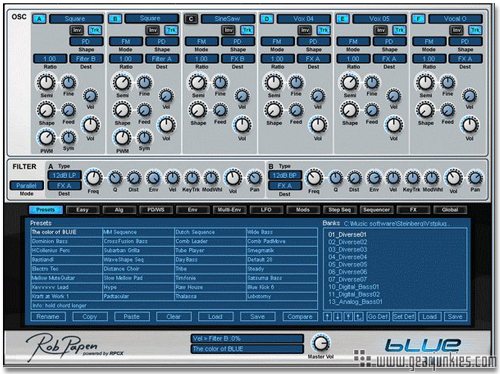Select bank 10_Digital_Bass01
500x374 pixels.
coord(354,287)
